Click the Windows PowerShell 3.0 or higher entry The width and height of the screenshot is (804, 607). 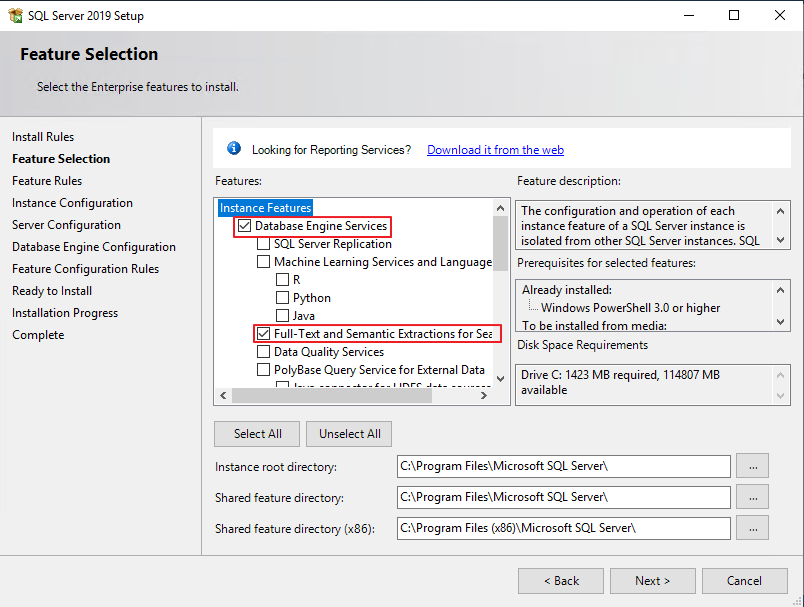pyautogui.click(x=630, y=308)
